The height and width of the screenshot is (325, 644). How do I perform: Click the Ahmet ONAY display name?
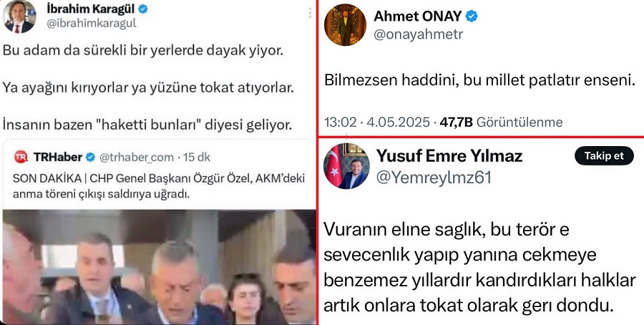(418, 16)
